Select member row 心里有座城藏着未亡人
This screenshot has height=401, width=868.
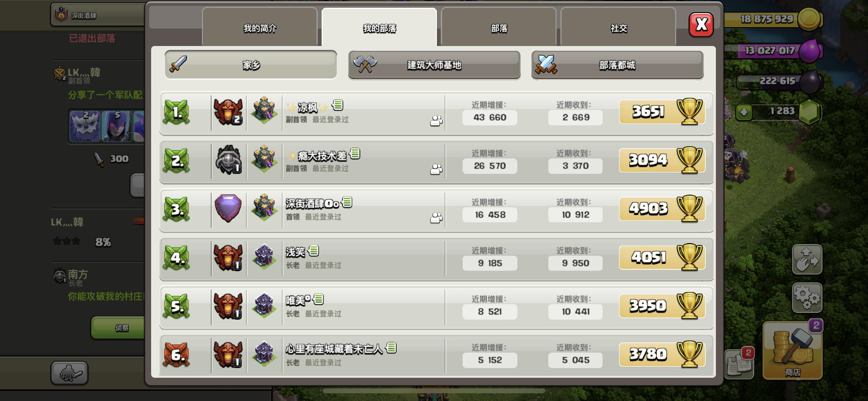tap(436, 355)
